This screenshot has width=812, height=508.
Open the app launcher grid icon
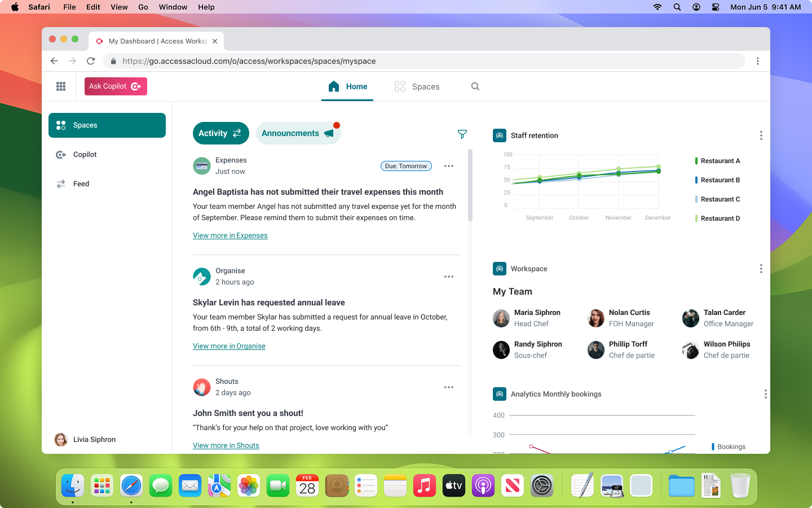coord(61,86)
